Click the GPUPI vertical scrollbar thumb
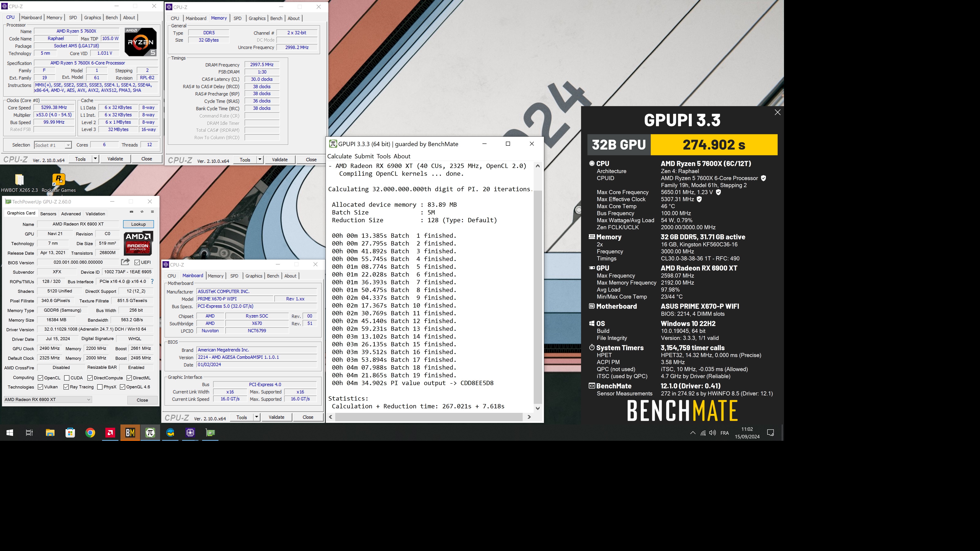Screen dimensions: 980x551 pyautogui.click(x=538, y=297)
